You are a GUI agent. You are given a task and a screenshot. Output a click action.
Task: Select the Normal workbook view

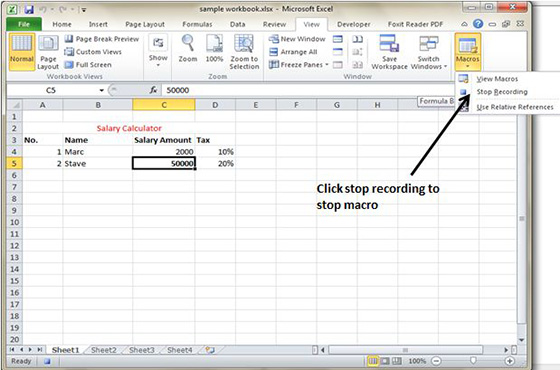(22, 52)
